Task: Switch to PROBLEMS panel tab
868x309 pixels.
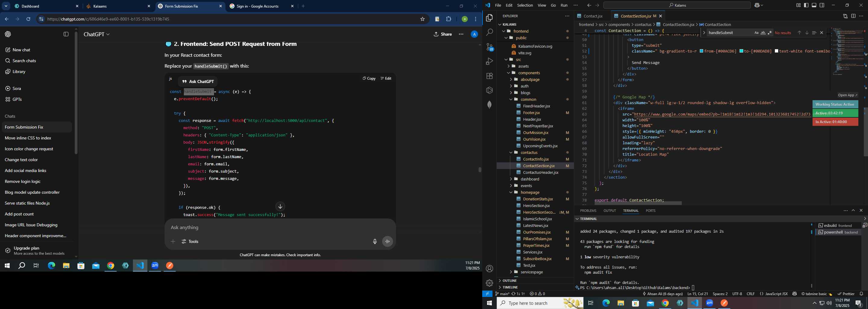Action: point(588,211)
